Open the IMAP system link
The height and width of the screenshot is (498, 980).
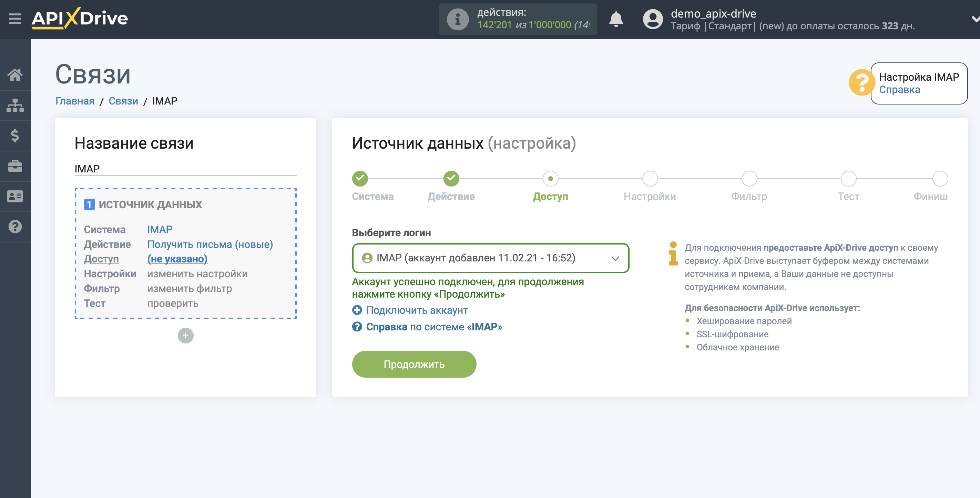tap(160, 230)
